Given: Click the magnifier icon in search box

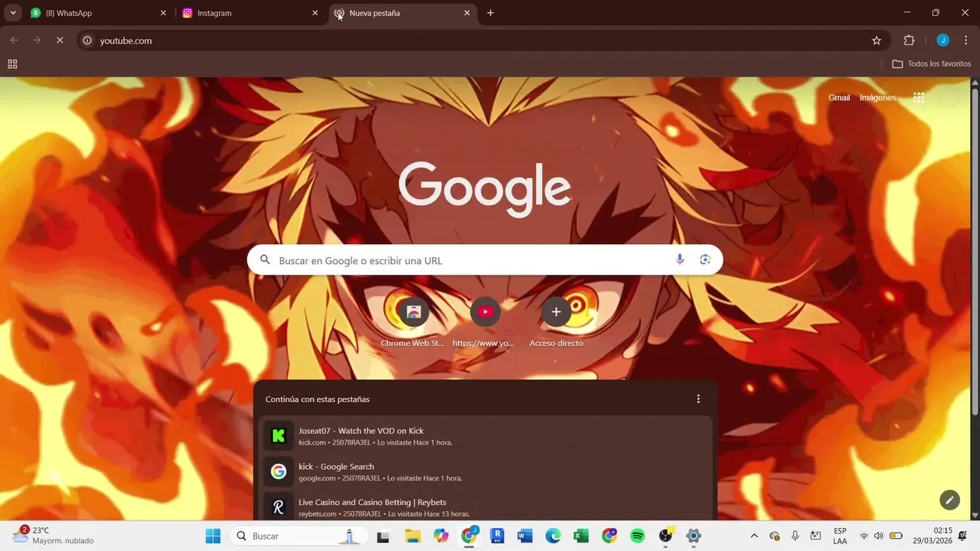Looking at the screenshot, I should point(265,260).
